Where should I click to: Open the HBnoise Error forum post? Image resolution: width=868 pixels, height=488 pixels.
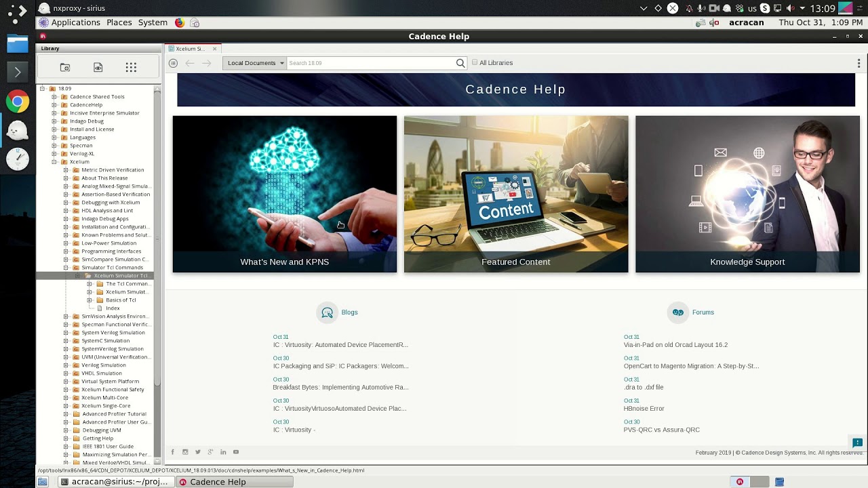[644, 409]
